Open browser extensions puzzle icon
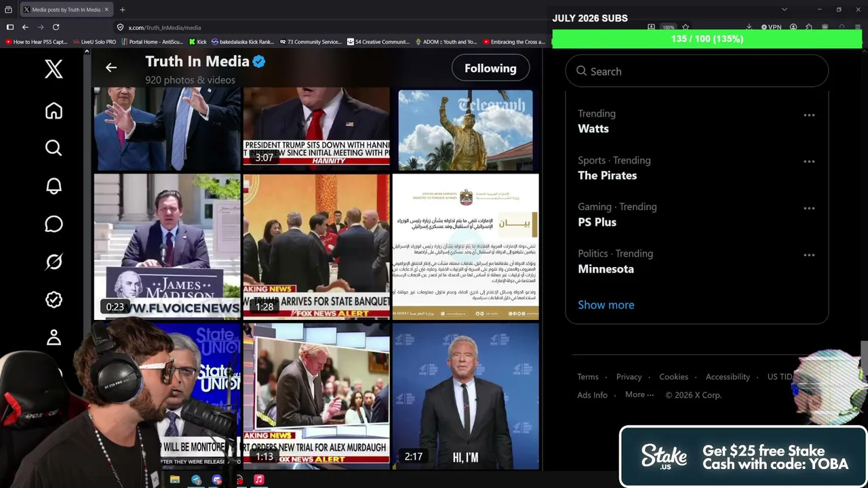 coord(809,27)
